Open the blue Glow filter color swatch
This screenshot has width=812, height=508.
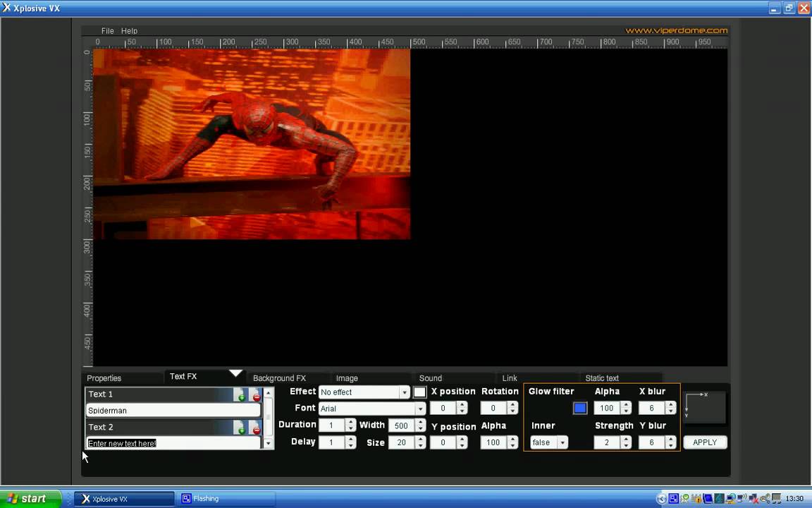pos(580,408)
